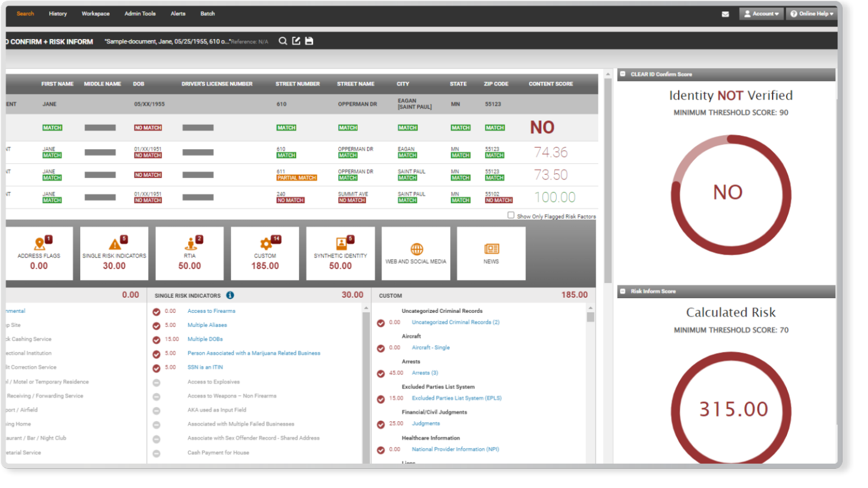Open the Account dropdown
Image resolution: width=868 pixels, height=488 pixels.
pos(761,14)
